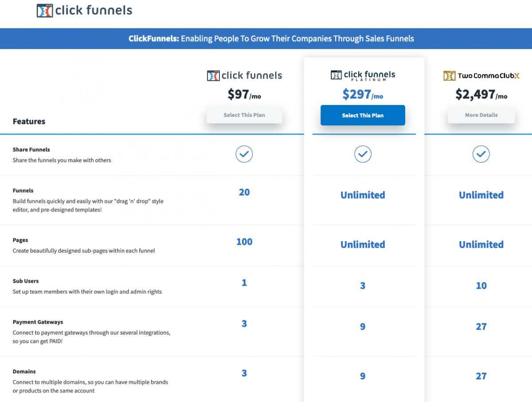Click Unlimited Funnels in Two Comma Club column
Viewport: 532px width, 402px height.
tap(481, 195)
